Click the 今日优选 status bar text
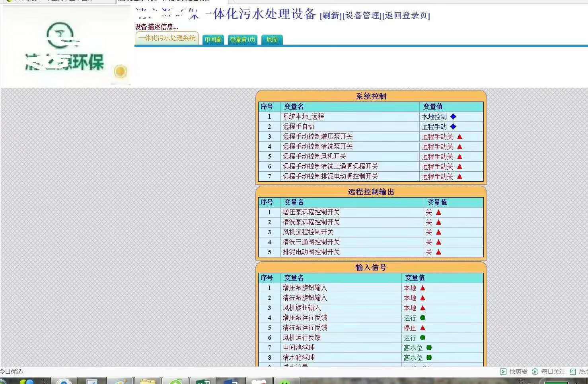The image size is (588, 384). click(12, 372)
